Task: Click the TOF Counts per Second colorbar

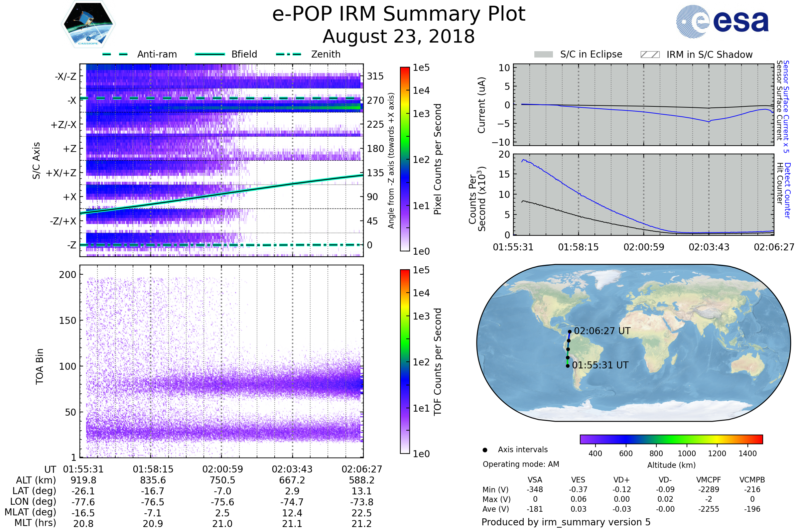Action: point(405,361)
